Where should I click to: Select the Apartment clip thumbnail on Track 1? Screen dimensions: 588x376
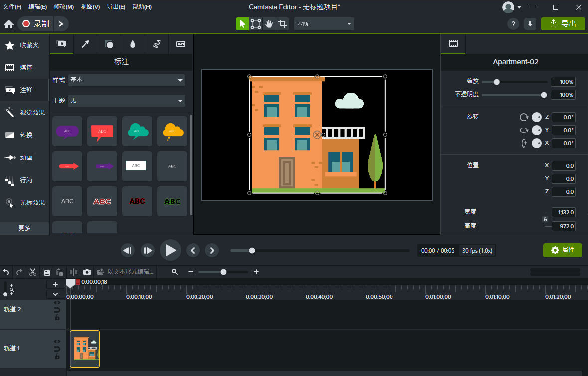tap(85, 349)
